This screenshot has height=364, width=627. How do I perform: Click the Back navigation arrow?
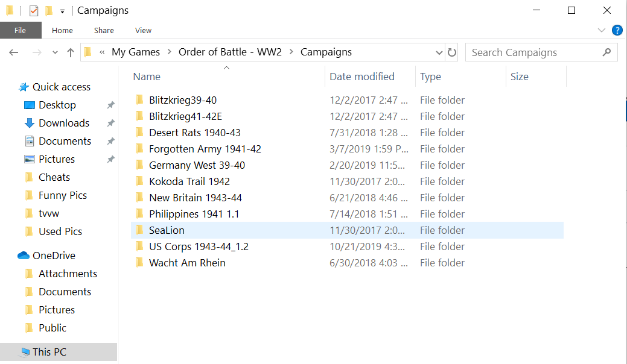13,52
